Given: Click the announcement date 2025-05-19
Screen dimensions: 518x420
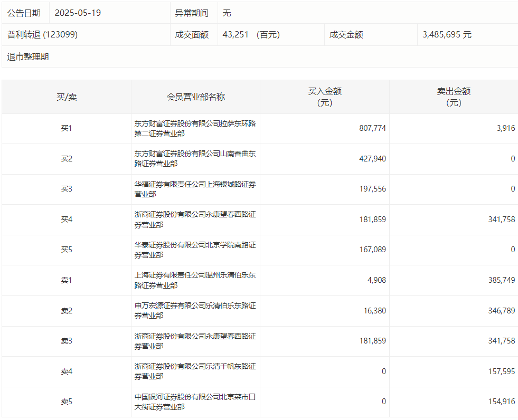Looking at the screenshot, I should click(78, 13).
